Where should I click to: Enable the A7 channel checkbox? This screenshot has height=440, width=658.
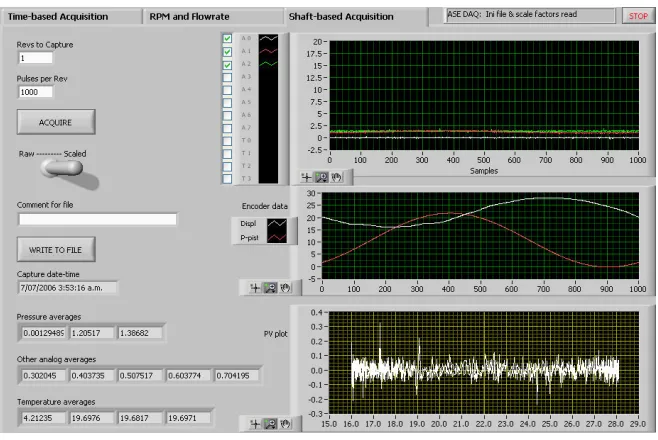tap(227, 128)
